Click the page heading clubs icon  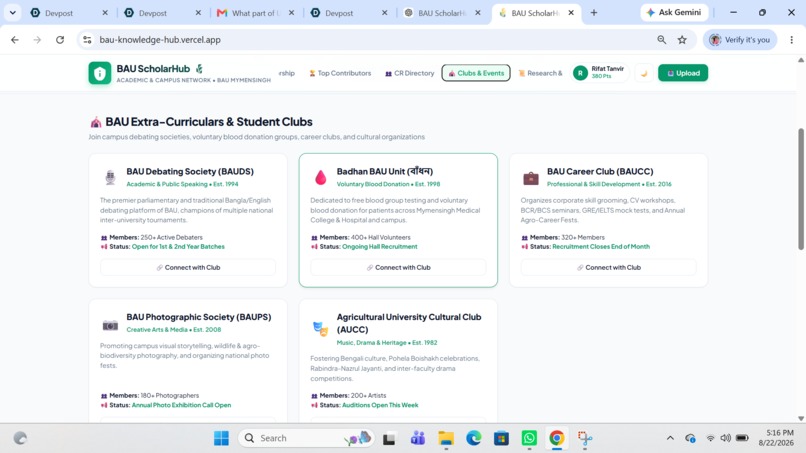point(96,122)
